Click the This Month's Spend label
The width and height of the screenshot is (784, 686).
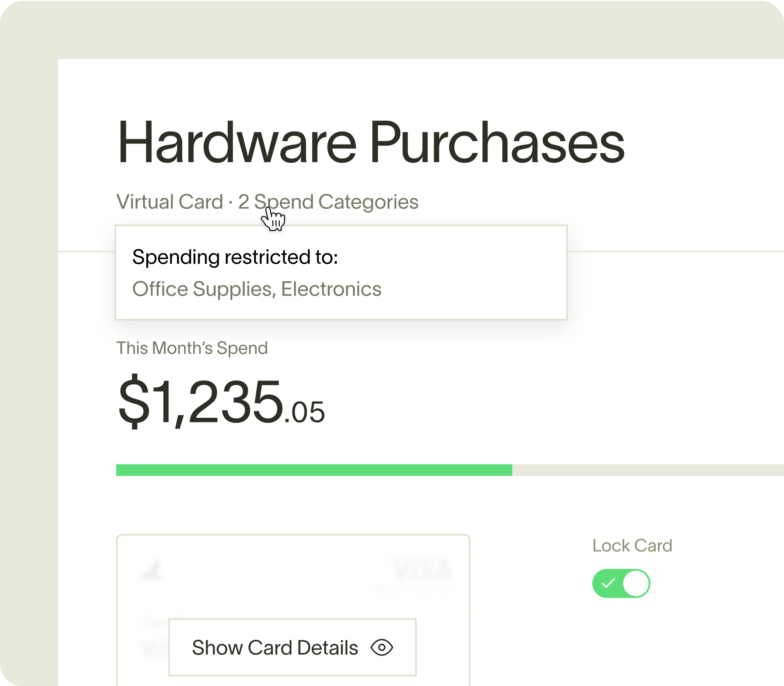point(192,348)
